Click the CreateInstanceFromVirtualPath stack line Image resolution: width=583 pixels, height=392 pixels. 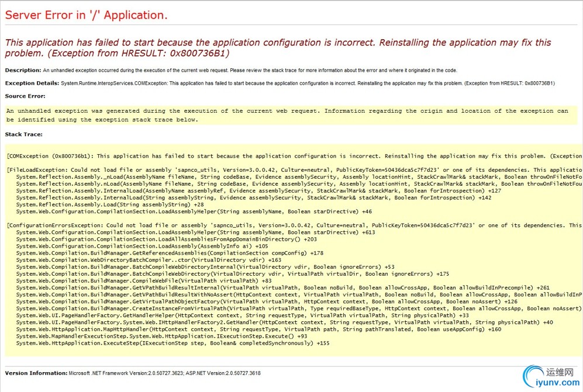click(x=299, y=308)
